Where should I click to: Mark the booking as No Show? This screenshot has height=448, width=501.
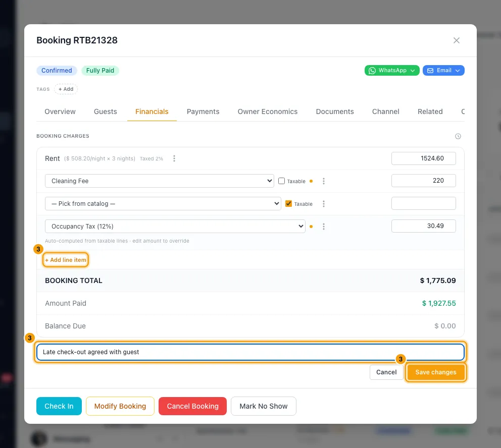click(x=263, y=406)
